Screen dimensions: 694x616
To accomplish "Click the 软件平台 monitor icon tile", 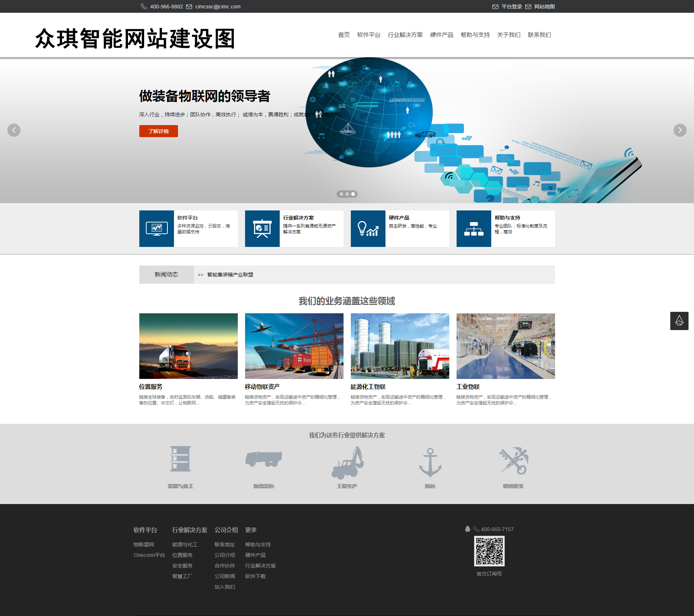I will coord(156,228).
